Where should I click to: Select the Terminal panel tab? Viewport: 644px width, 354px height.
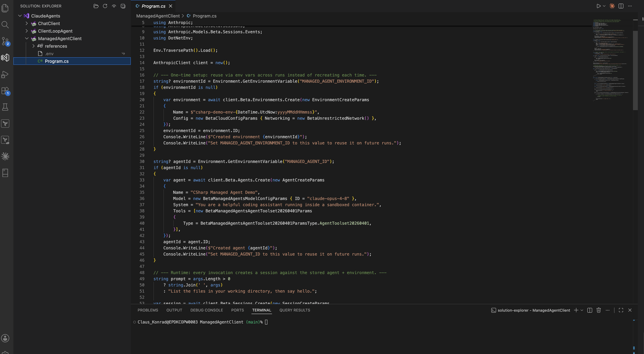coord(261,310)
